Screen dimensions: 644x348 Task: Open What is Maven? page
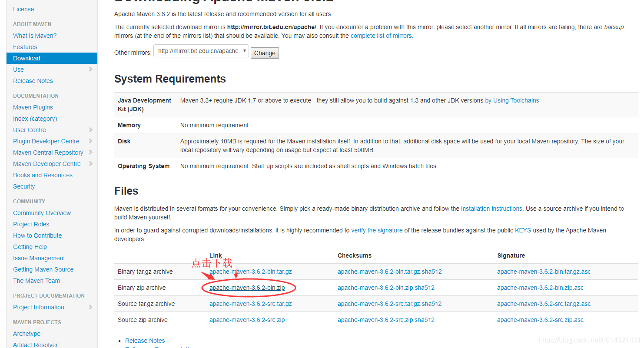(35, 36)
